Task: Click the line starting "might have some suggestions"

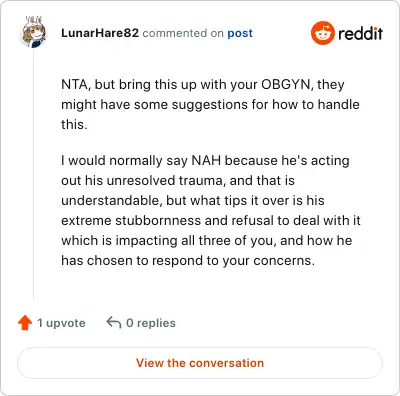Action: [x=210, y=105]
